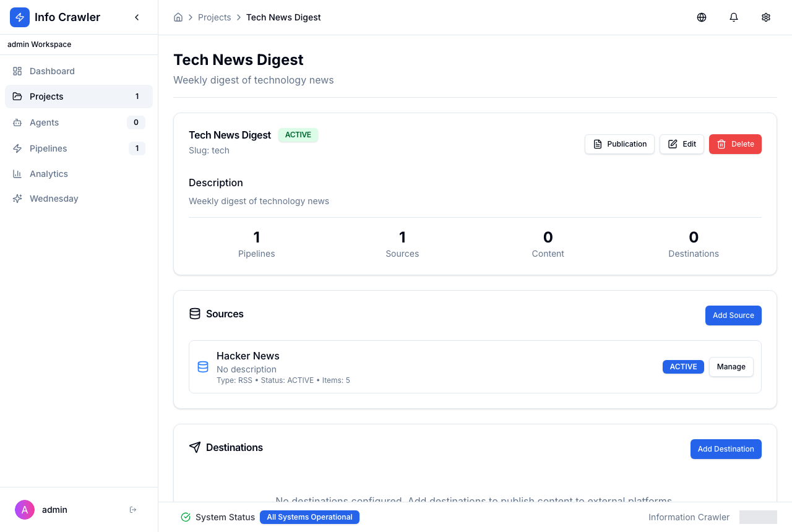Open Agents in sidebar
This screenshot has height=532, width=792.
[x=79, y=122]
